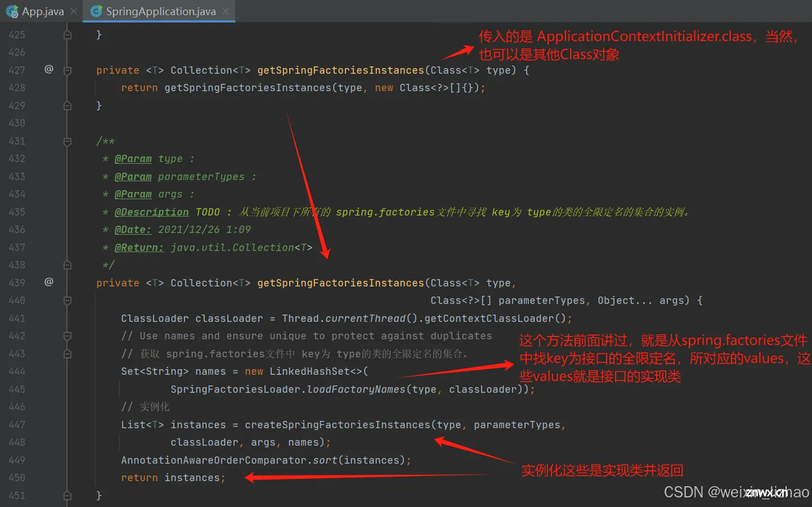The image size is (812, 507).
Task: Click 'List<T> instances' declaration on line 447
Action: coord(173,425)
